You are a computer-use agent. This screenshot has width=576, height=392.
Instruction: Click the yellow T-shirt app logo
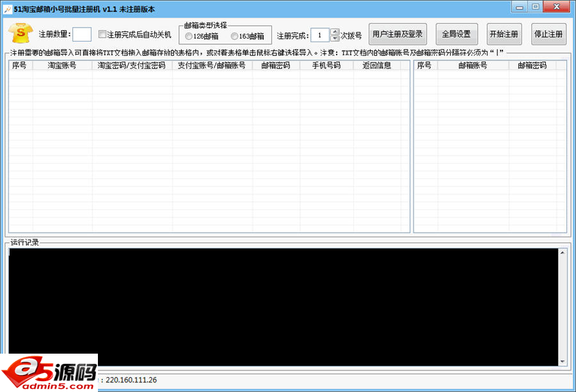click(x=20, y=33)
